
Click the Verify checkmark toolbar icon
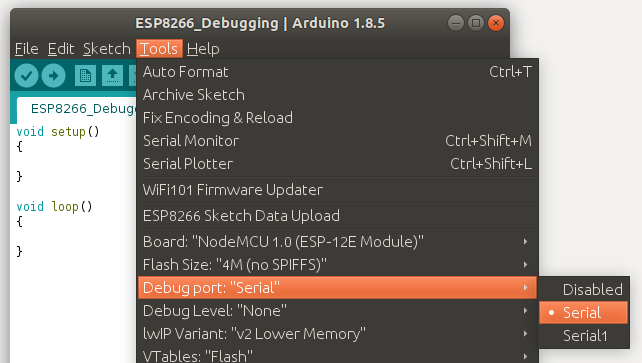27,76
